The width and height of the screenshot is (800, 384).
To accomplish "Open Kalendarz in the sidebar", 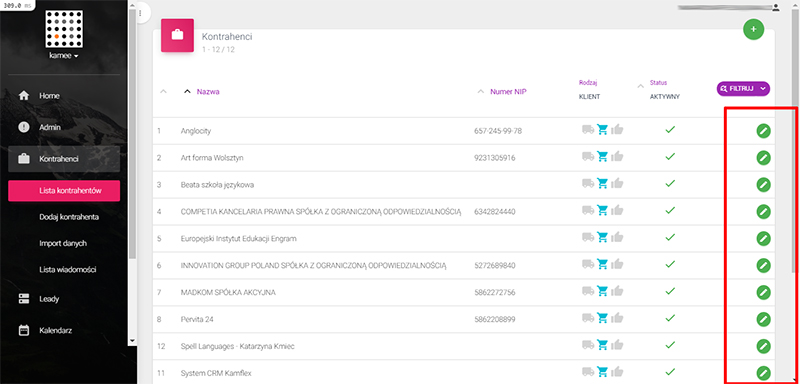I will tap(64, 330).
